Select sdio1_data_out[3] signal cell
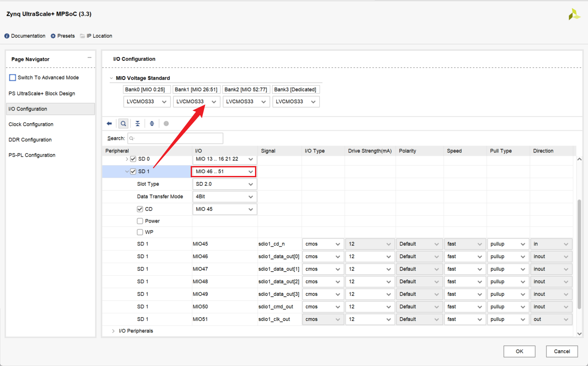Viewport: 588px width, 366px height. [x=279, y=294]
